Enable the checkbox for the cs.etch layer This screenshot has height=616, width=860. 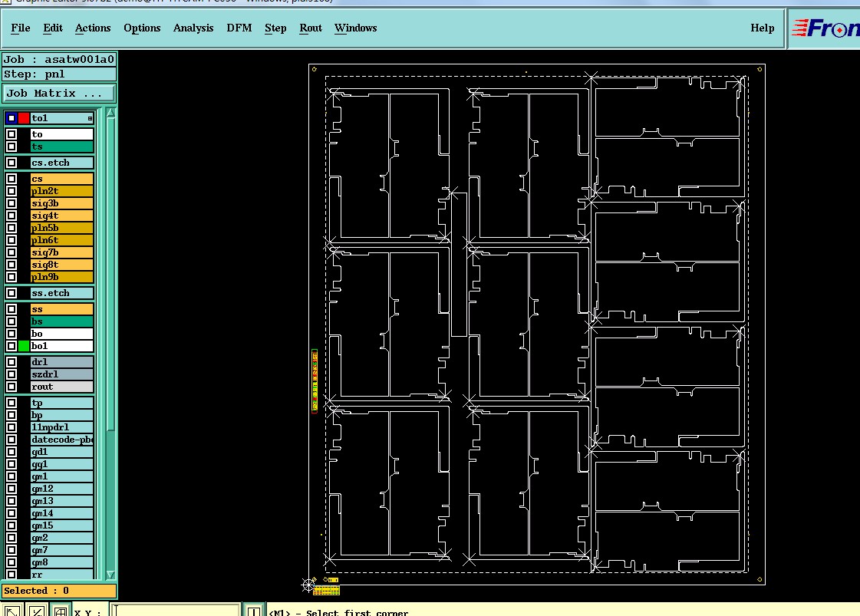tap(11, 163)
